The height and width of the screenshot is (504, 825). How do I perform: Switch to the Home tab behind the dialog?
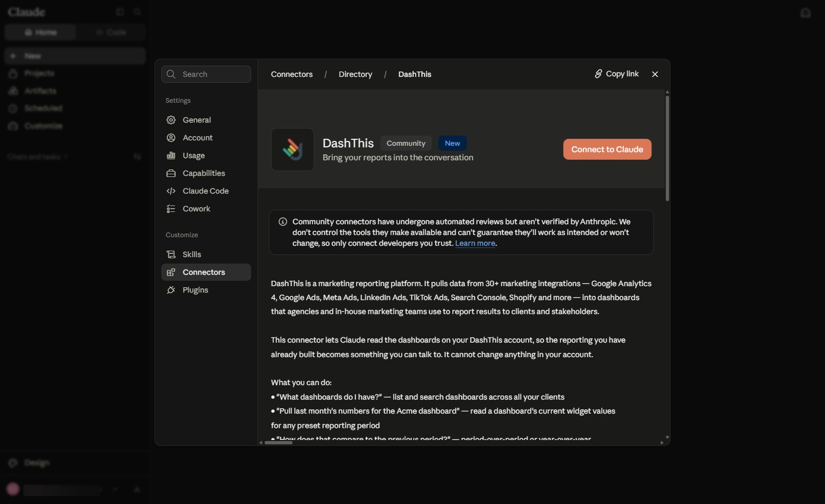(41, 32)
